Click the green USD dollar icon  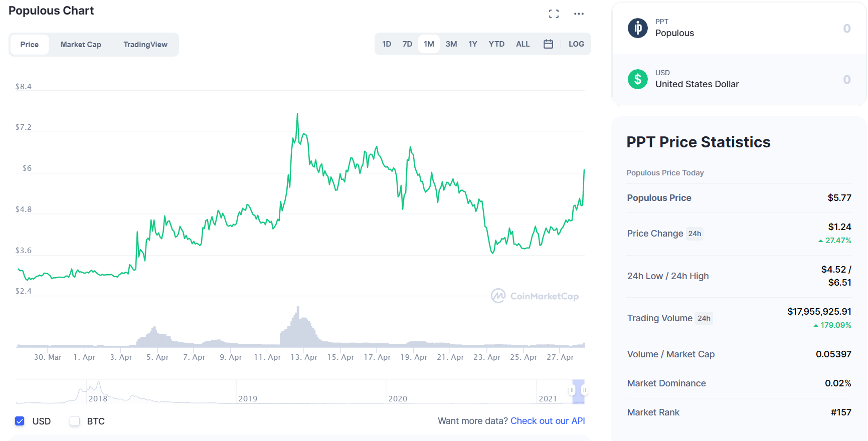click(x=638, y=79)
